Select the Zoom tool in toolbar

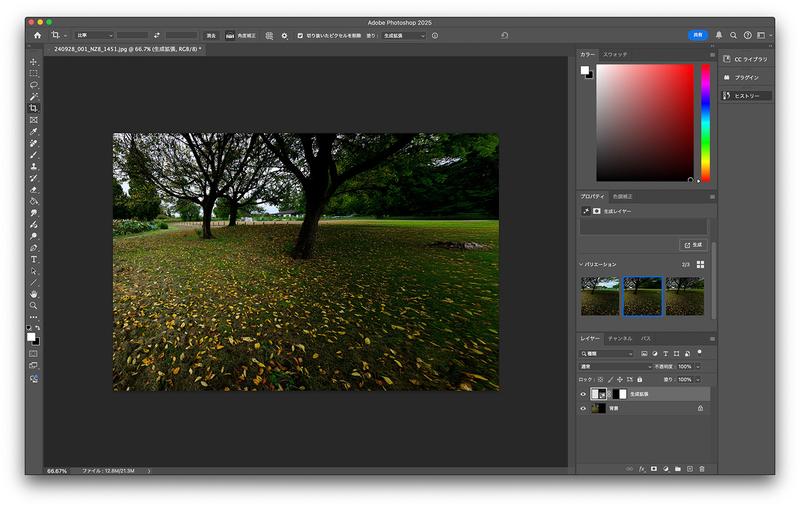tap(33, 306)
